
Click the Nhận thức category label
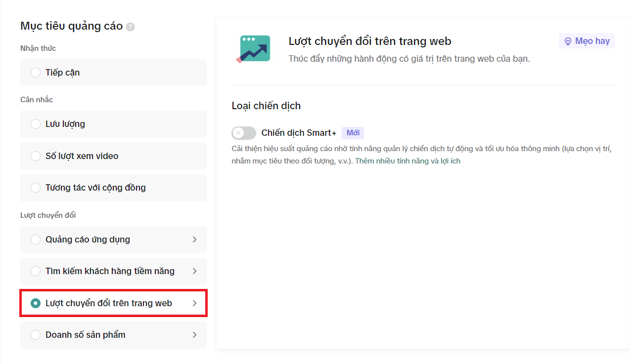tap(38, 48)
